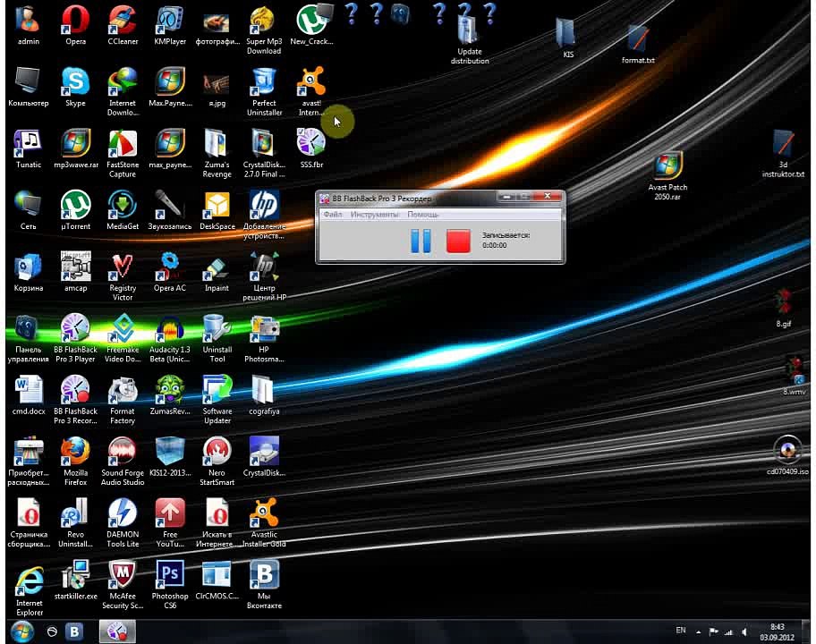Viewport: 816px width, 644px height.
Task: Open the Action Center flag tray icon
Action: coord(713,632)
